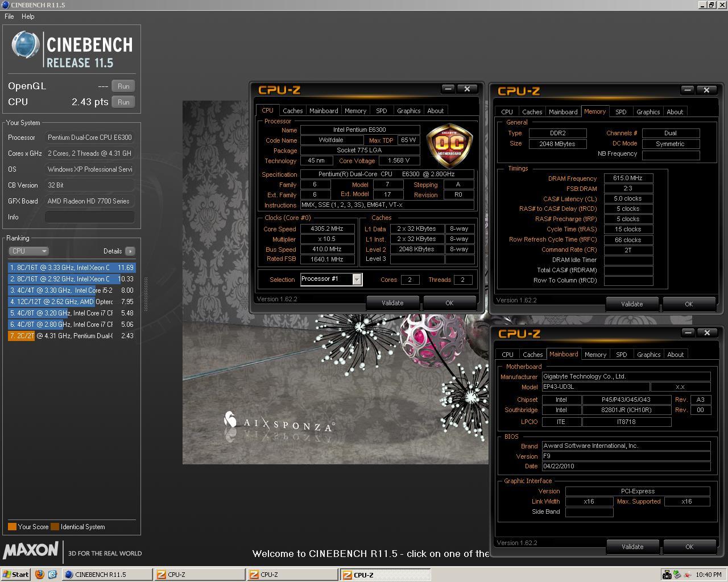
Task: Click the Core Speed value 4305.2 MHz
Action: tap(327, 228)
